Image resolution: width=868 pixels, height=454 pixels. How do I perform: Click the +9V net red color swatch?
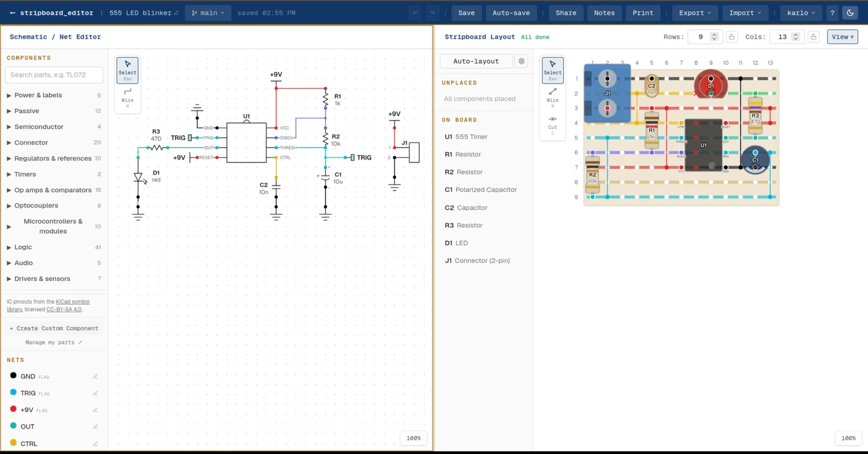14,409
